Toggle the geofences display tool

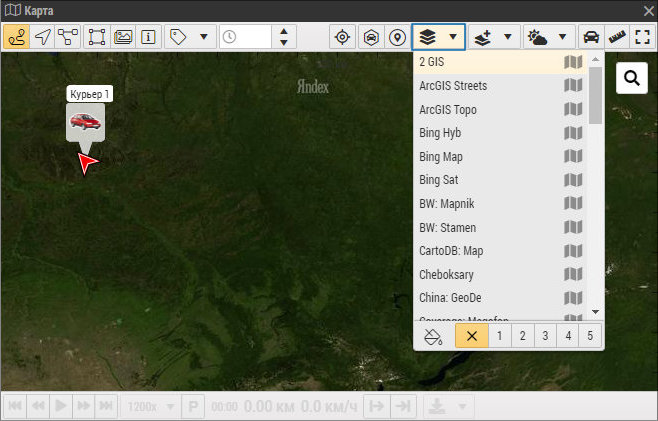pos(97,37)
